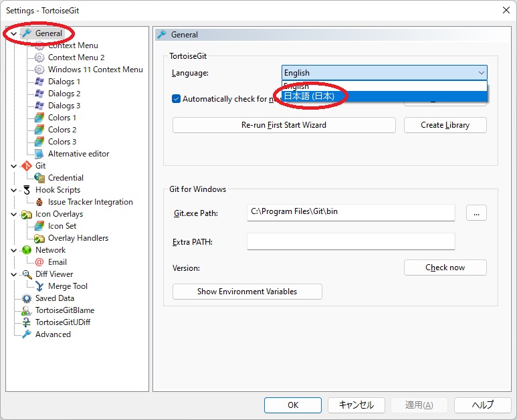Collapse the Icon Overlays tree node

click(13, 214)
